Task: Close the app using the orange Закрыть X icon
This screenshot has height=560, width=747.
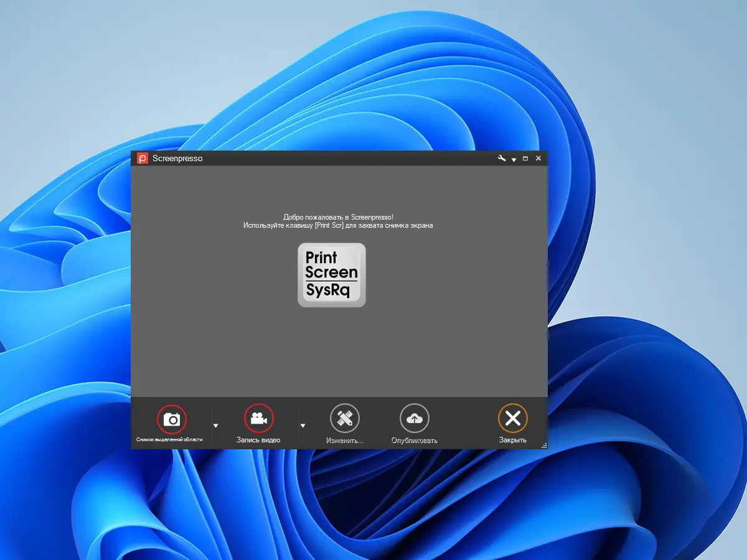Action: click(x=512, y=419)
